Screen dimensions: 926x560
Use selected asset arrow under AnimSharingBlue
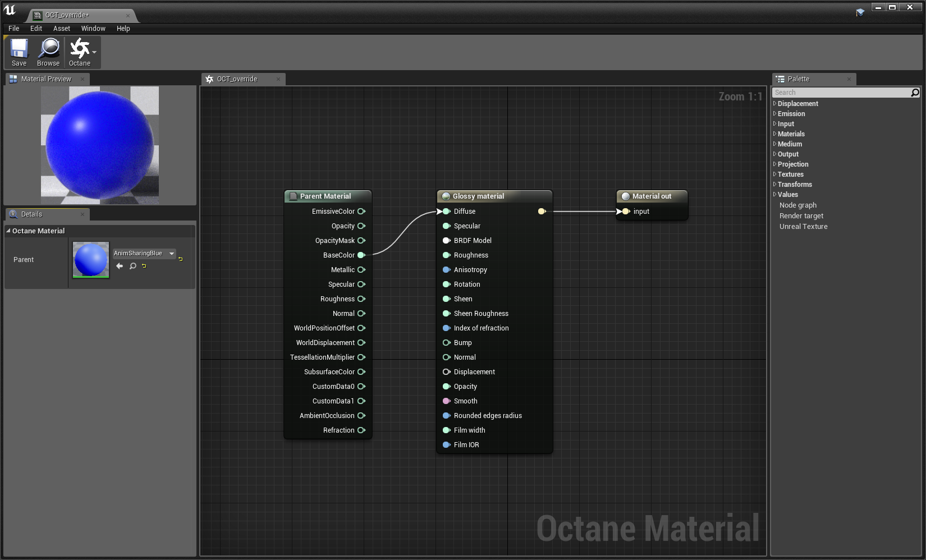tap(120, 266)
